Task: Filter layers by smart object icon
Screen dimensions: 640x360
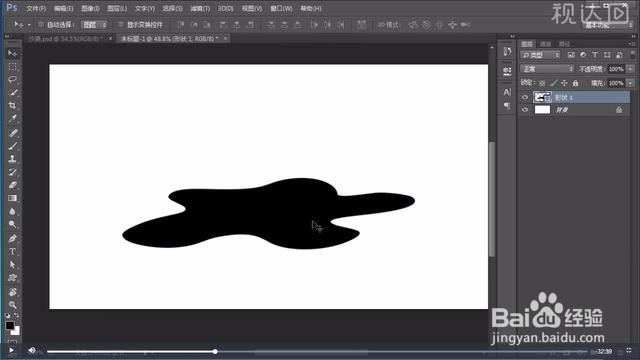Action: pos(619,55)
